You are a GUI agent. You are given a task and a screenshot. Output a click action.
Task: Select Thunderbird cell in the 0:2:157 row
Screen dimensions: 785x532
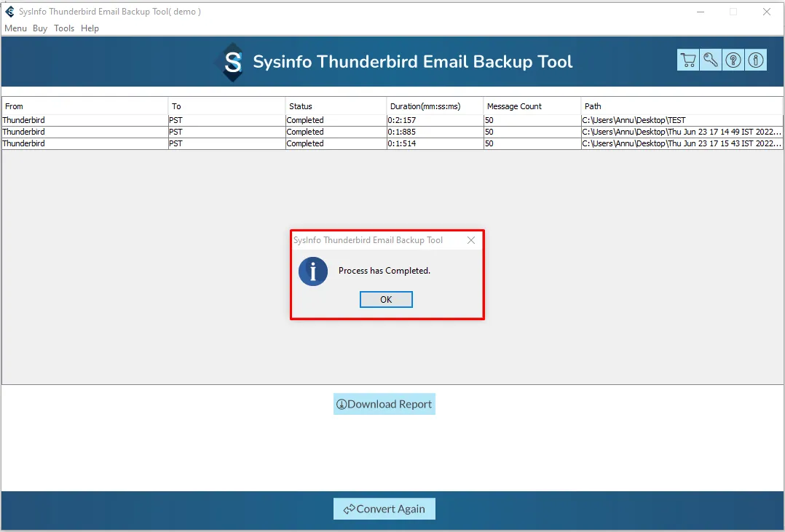click(85, 120)
